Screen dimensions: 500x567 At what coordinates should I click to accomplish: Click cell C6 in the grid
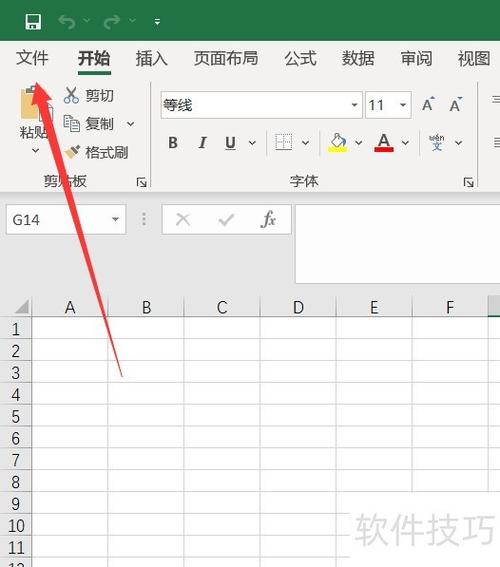(222, 437)
